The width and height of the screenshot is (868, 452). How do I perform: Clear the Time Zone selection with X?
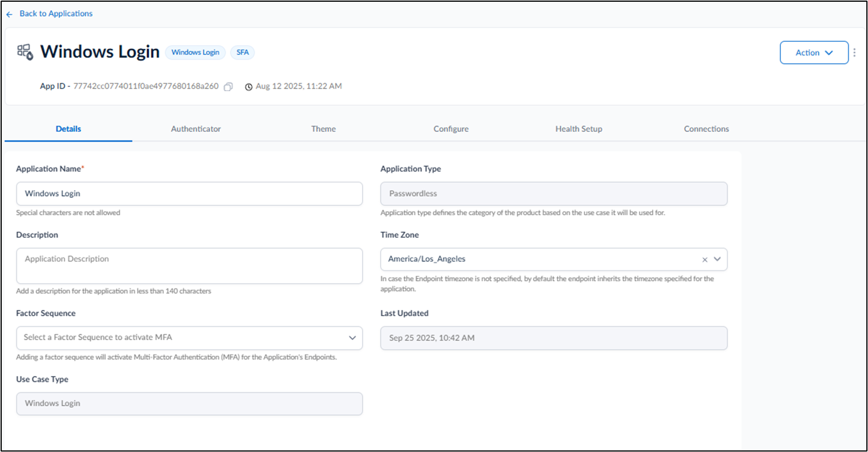pos(705,259)
